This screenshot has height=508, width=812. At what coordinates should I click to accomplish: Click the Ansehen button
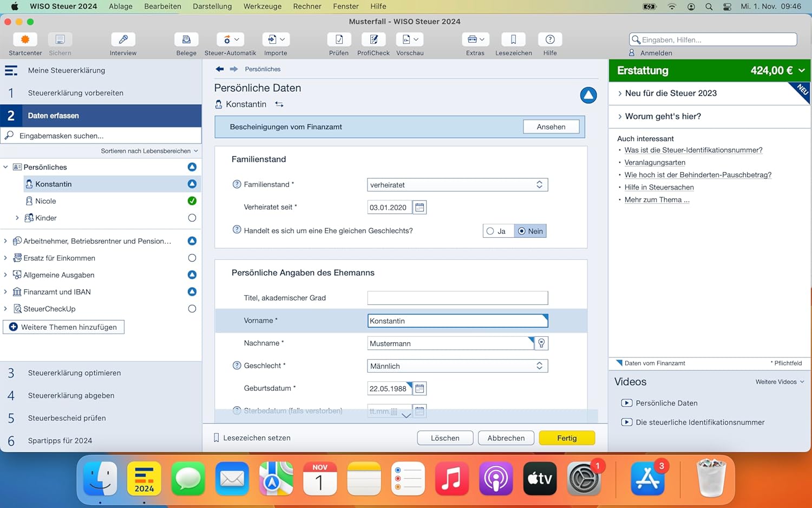pyautogui.click(x=551, y=127)
